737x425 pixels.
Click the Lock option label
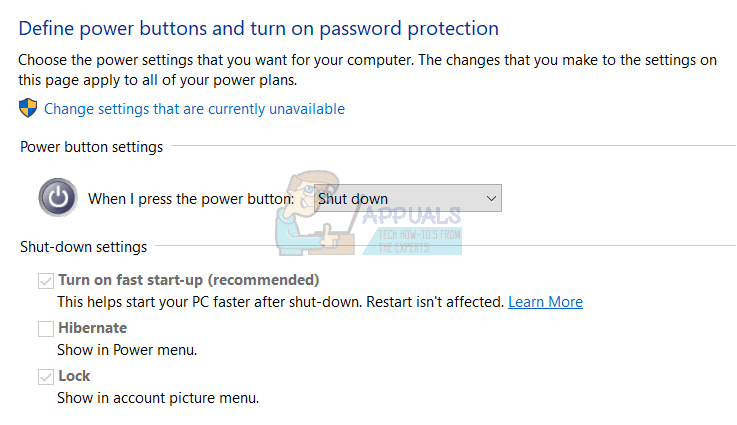(x=74, y=376)
